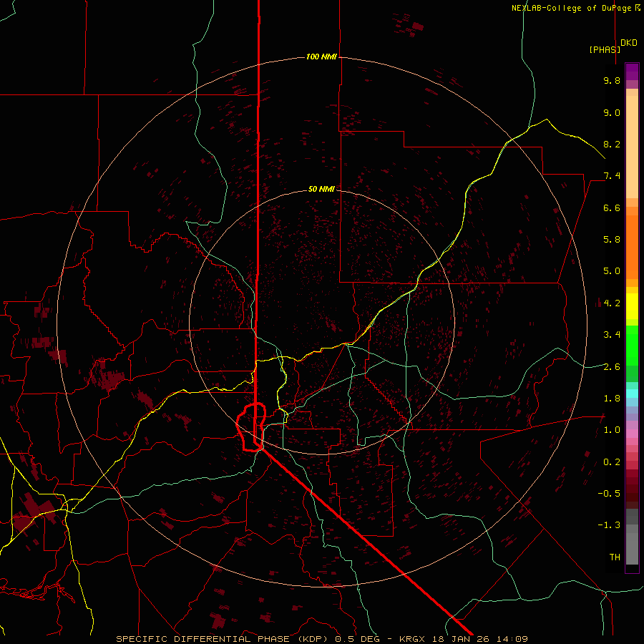Click the TH threshold label
Screen dimensions: 644x644
point(615,557)
